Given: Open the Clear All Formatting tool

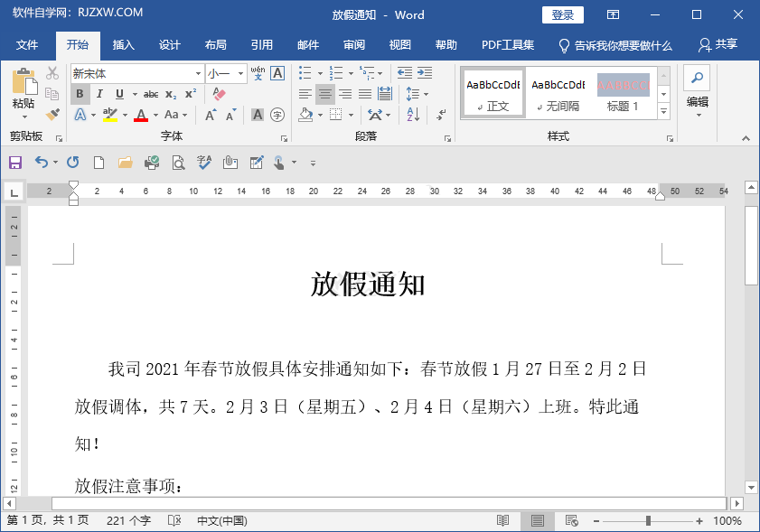Looking at the screenshot, I should tap(218, 93).
